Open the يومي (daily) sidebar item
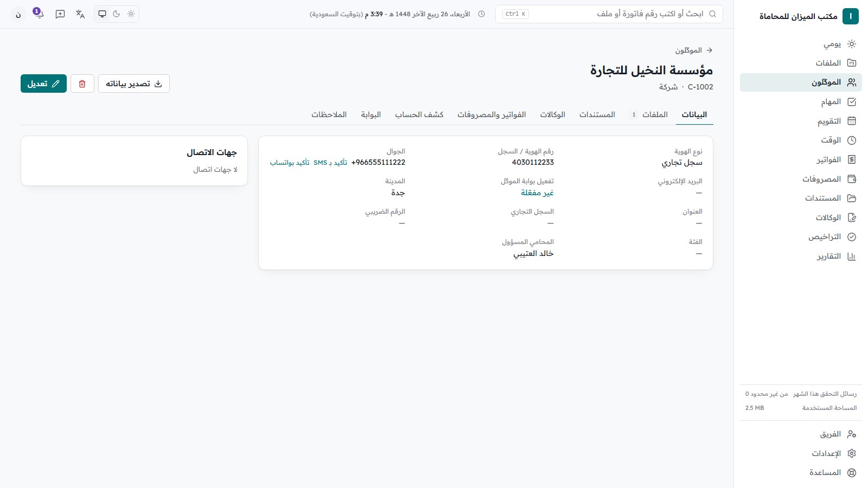 coord(801,44)
